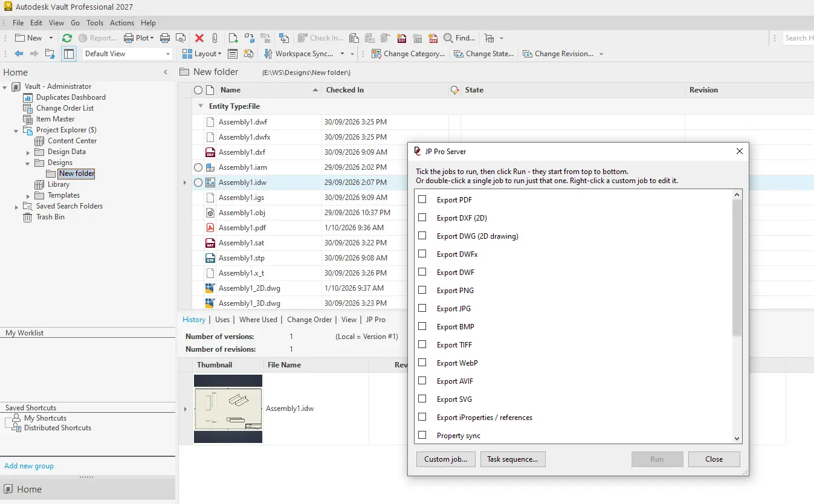Viewport: 814px width, 504px height.
Task: Open the Actions menu
Action: (x=122, y=23)
